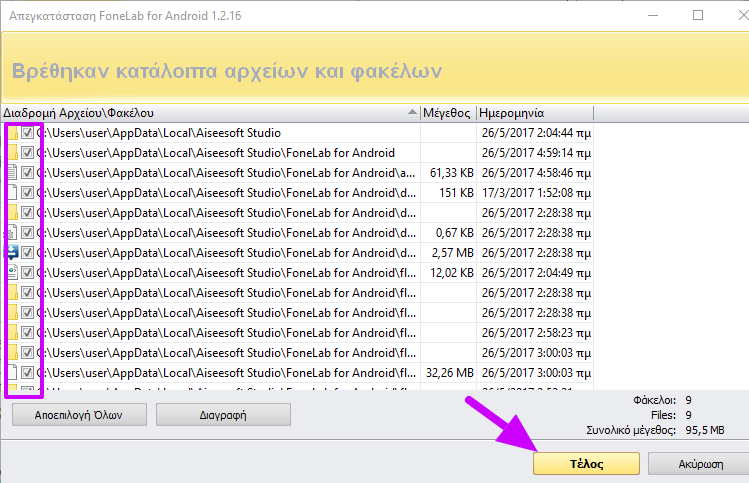Sort by the Μέγεθος column header
The height and width of the screenshot is (483, 749).
(x=448, y=113)
